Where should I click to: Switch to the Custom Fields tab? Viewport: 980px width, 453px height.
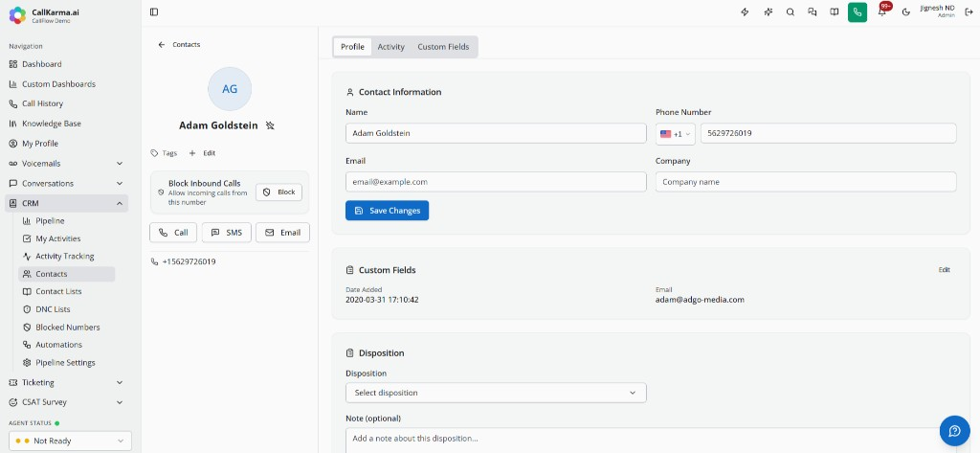pyautogui.click(x=443, y=47)
